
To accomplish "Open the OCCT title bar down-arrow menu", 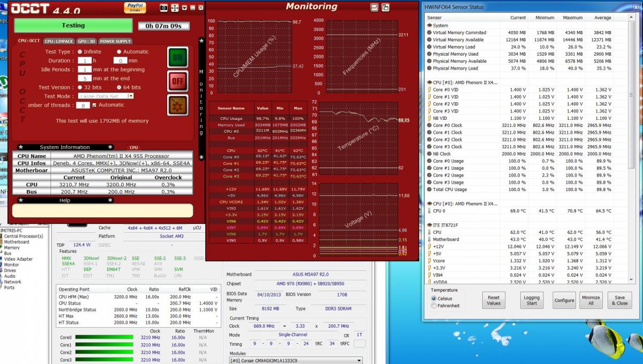I will [184, 8].
